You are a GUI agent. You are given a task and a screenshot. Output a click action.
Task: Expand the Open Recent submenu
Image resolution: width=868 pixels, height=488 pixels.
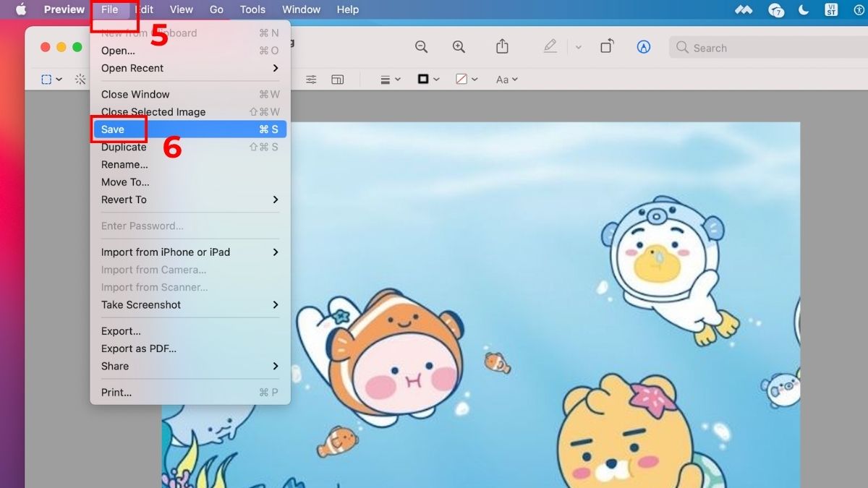(132, 68)
